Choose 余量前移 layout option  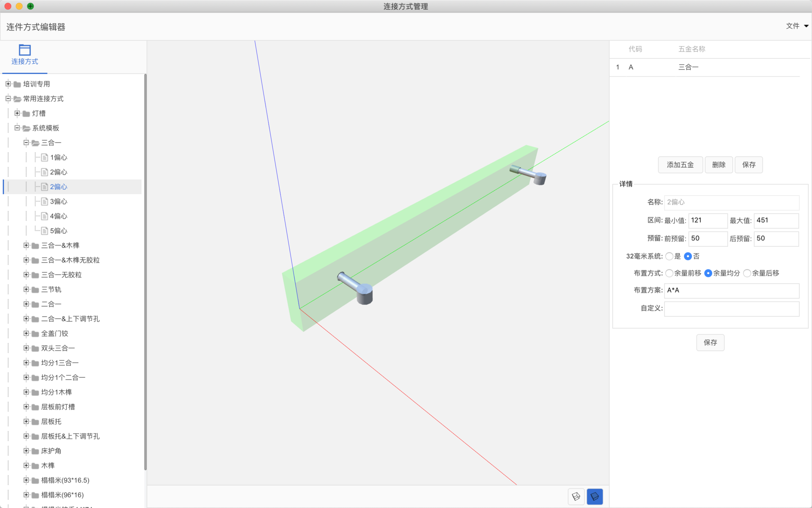[669, 273]
